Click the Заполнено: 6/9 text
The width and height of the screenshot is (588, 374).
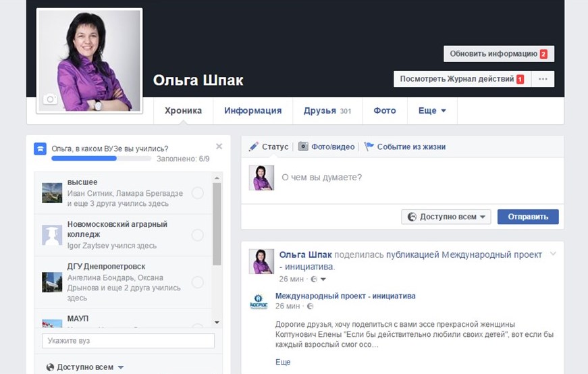(183, 159)
